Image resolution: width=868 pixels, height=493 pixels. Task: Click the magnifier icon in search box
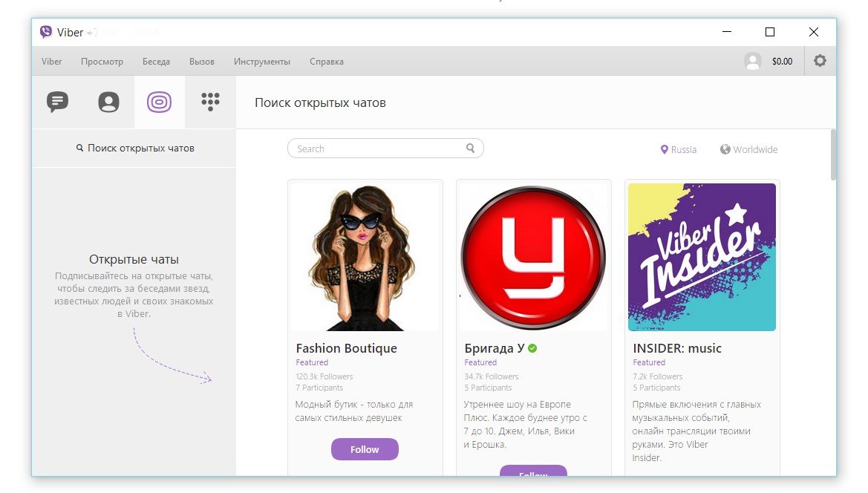coord(470,148)
